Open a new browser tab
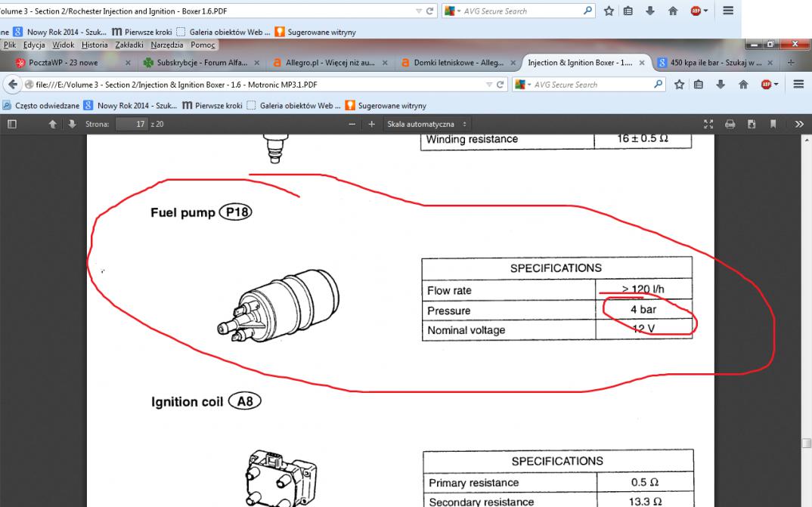 coord(791,63)
